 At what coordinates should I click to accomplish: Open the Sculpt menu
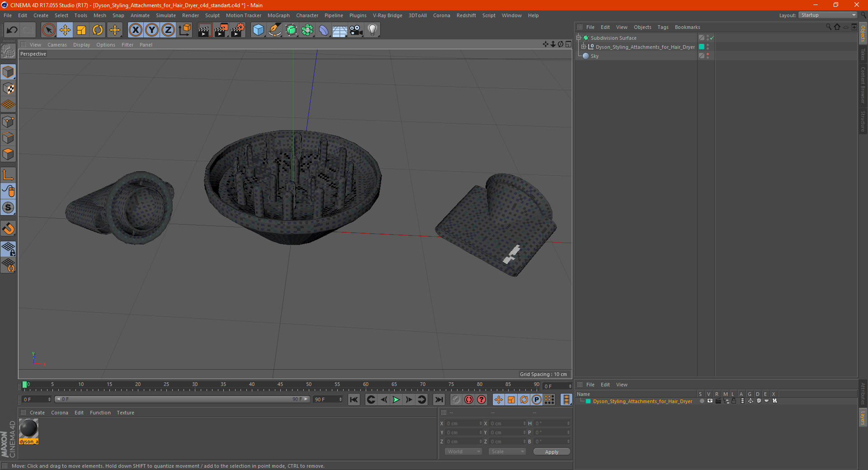click(212, 15)
